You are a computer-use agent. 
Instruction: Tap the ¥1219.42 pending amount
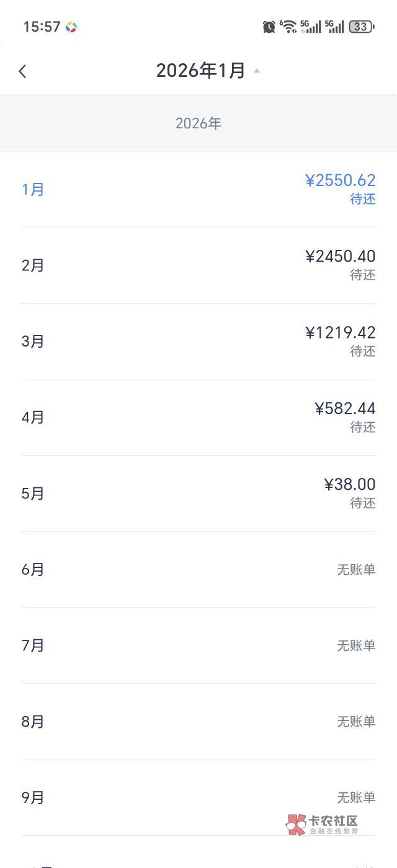(340, 332)
